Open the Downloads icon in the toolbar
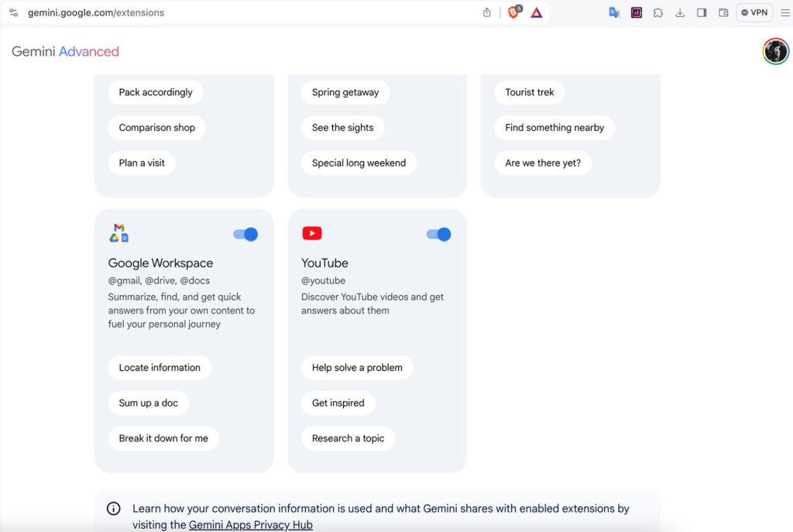This screenshot has height=532, width=793. [680, 12]
